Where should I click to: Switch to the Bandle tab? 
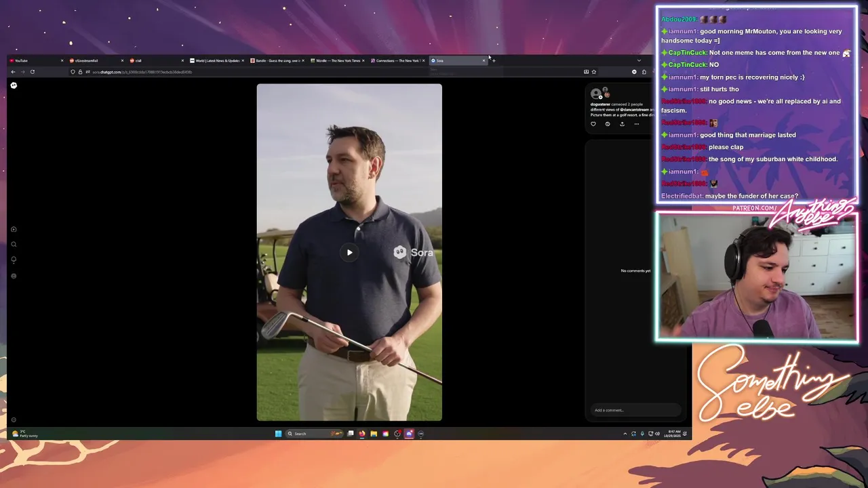coord(278,60)
